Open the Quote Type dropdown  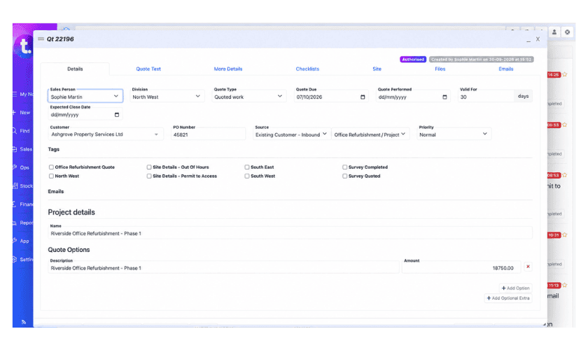coord(249,97)
